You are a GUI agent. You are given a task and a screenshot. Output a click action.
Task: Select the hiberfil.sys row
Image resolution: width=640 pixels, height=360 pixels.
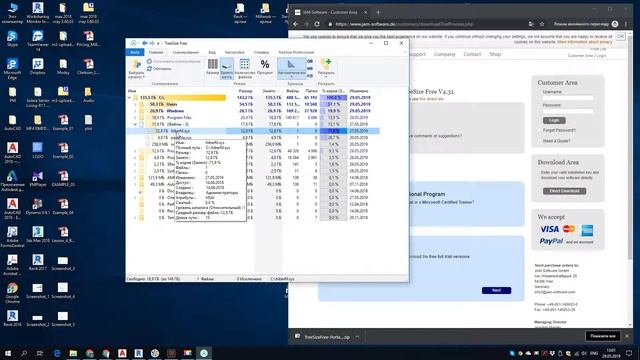coord(253,131)
